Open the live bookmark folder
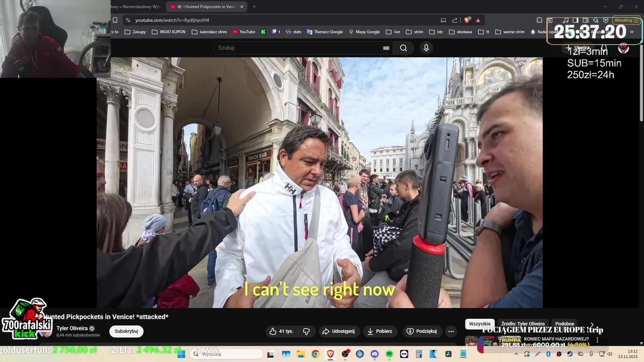This screenshot has height=362, width=644. click(x=393, y=32)
